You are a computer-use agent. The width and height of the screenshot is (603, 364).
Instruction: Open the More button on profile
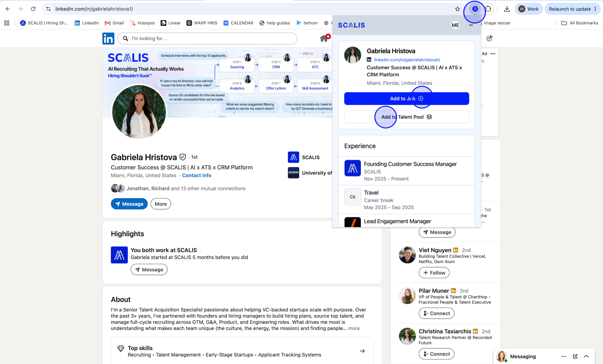(x=161, y=204)
